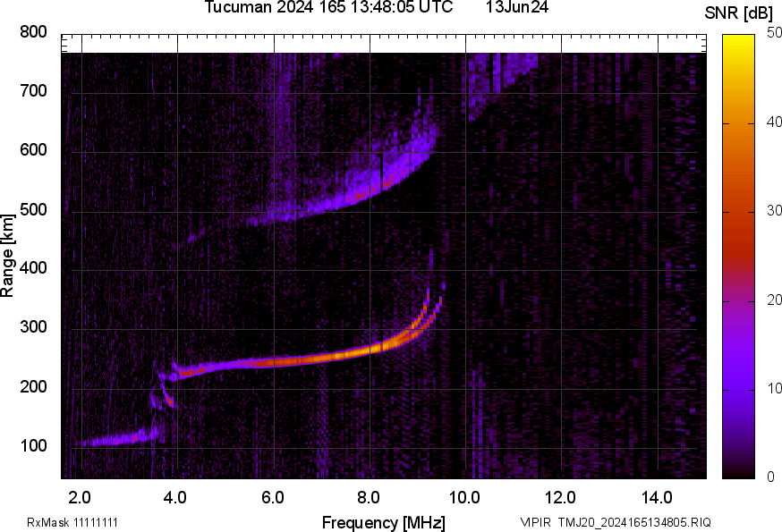782x532 pixels.
Task: Click frequency axis tick "8.0"
Action: [x=369, y=498]
